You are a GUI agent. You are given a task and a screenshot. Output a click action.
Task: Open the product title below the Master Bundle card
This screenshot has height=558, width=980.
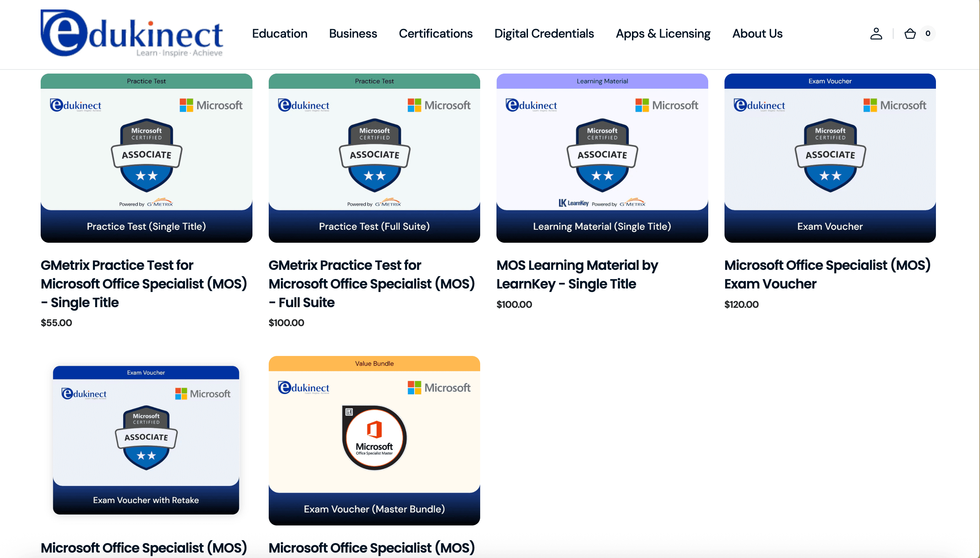point(372,547)
